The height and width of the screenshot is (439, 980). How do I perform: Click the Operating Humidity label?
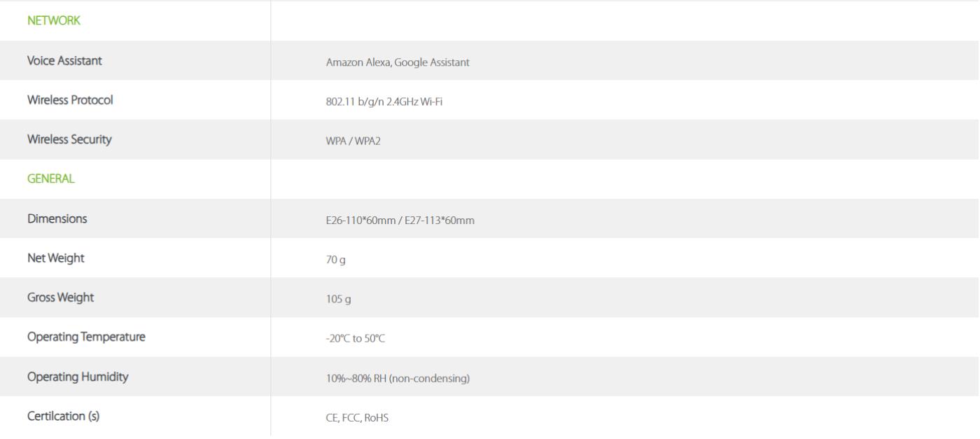78,377
